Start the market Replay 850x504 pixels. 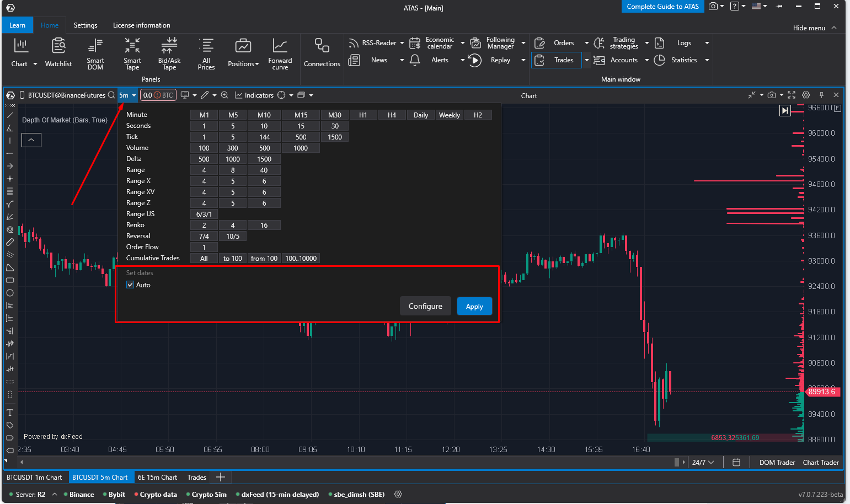(490, 60)
